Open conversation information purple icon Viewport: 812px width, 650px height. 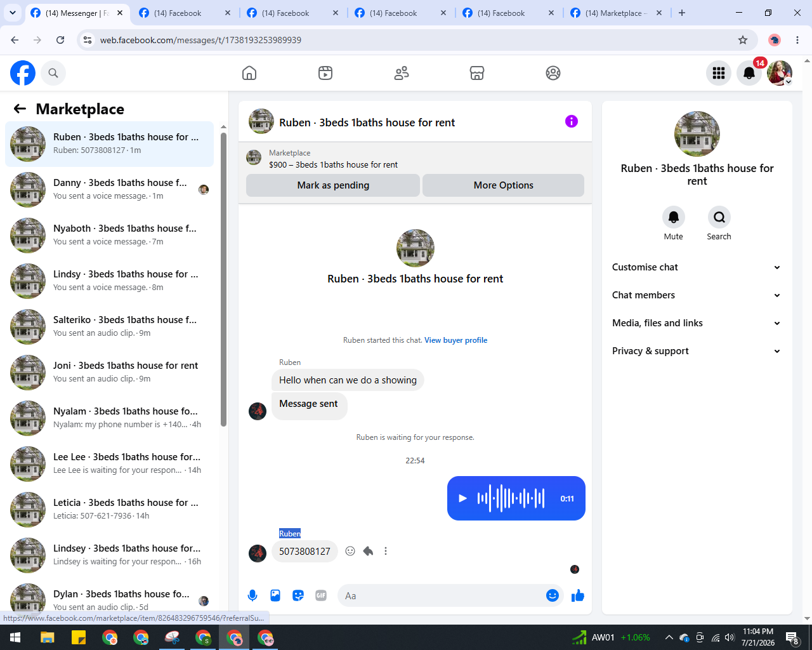(572, 121)
